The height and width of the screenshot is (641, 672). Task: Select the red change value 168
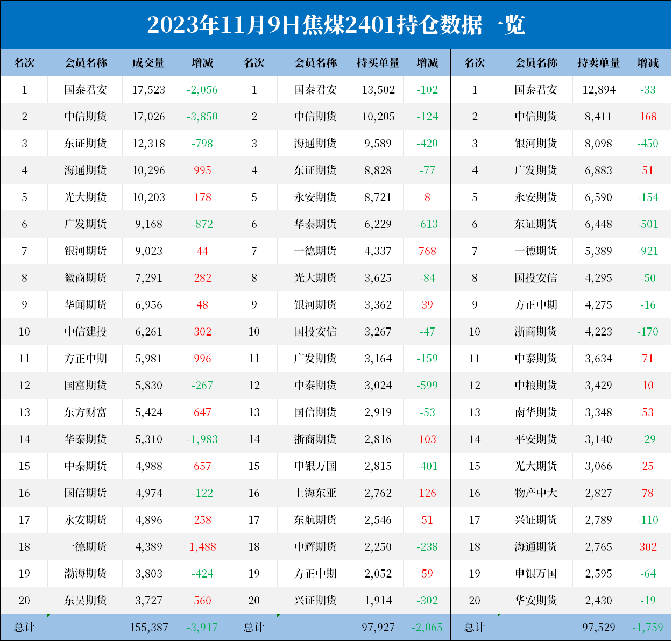(648, 117)
